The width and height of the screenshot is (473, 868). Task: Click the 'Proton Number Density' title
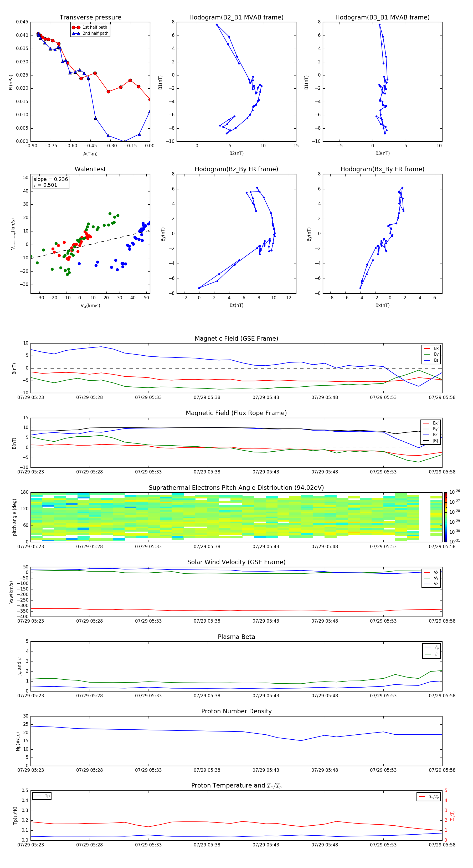(236, 711)
